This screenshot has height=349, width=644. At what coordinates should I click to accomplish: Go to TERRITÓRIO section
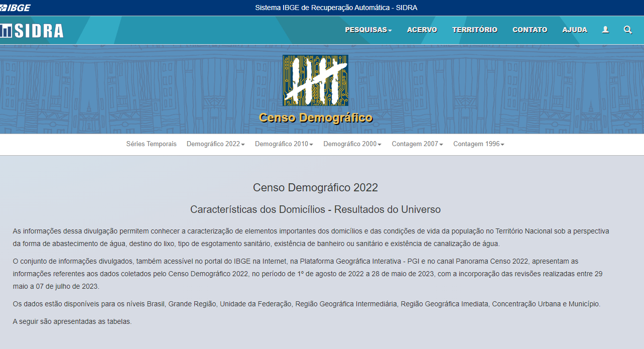[x=475, y=30]
